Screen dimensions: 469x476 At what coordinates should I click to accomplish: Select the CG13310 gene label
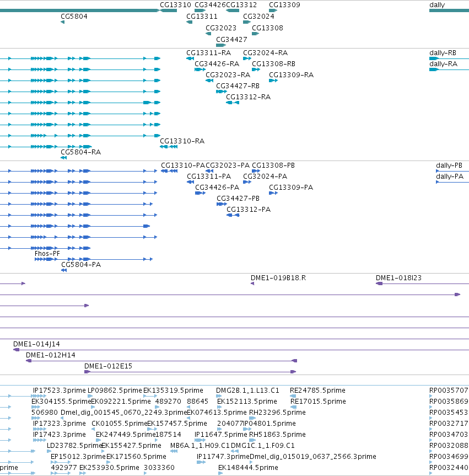click(175, 5)
